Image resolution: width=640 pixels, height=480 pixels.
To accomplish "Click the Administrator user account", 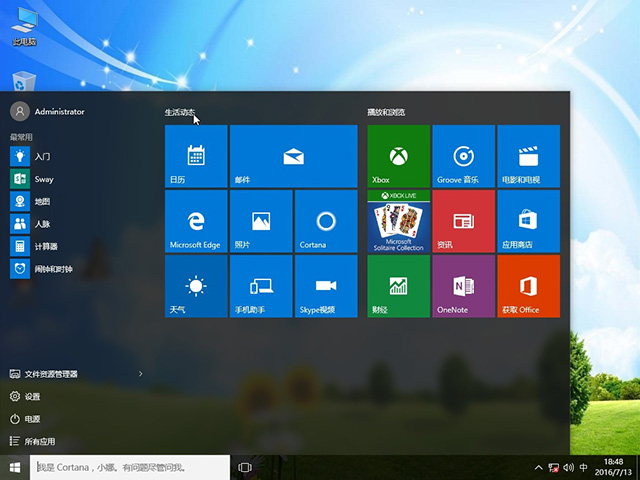I will pyautogui.click(x=58, y=112).
